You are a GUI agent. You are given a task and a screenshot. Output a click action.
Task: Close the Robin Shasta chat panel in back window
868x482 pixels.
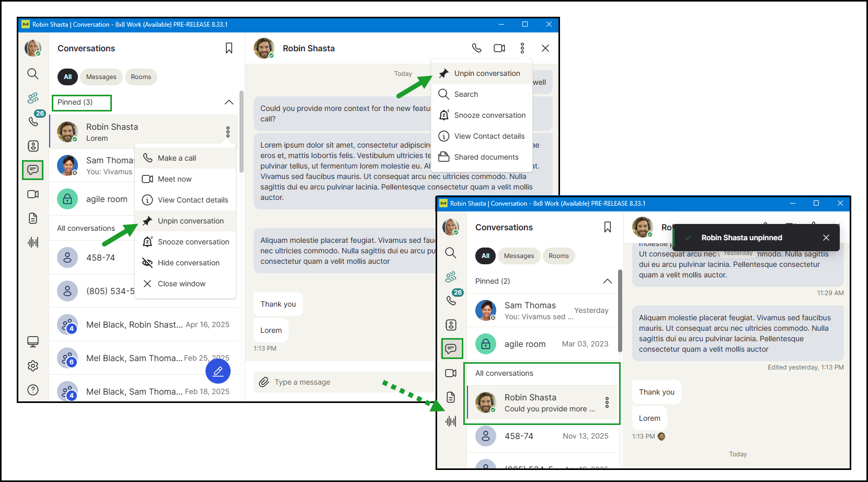(545, 48)
